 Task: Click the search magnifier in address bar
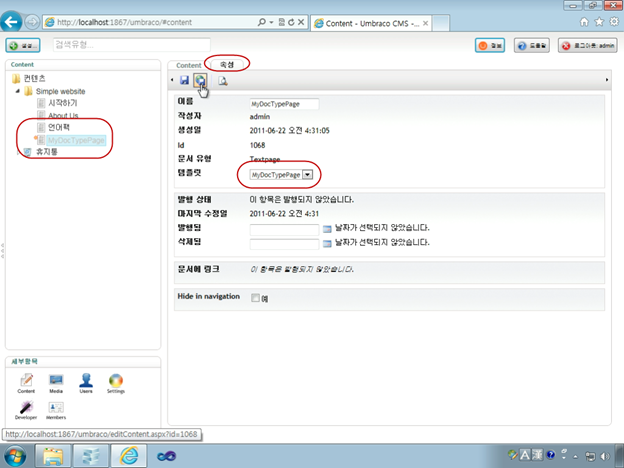point(261,22)
